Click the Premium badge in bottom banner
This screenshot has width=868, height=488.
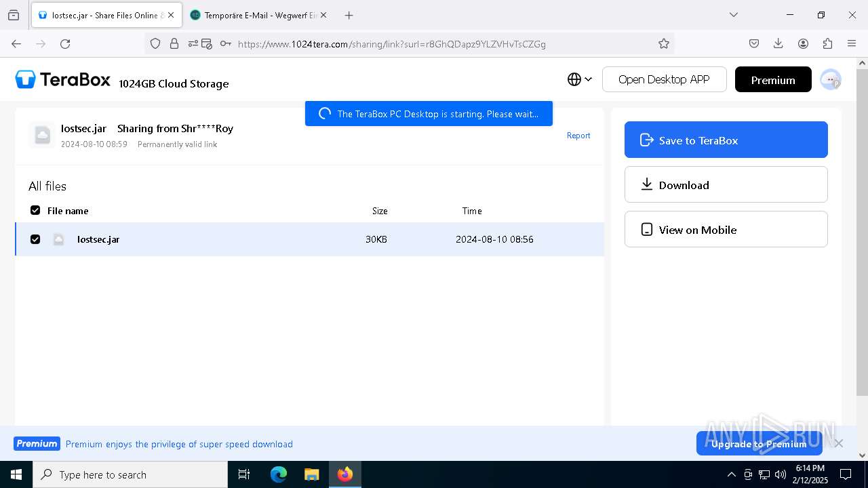pos(37,444)
